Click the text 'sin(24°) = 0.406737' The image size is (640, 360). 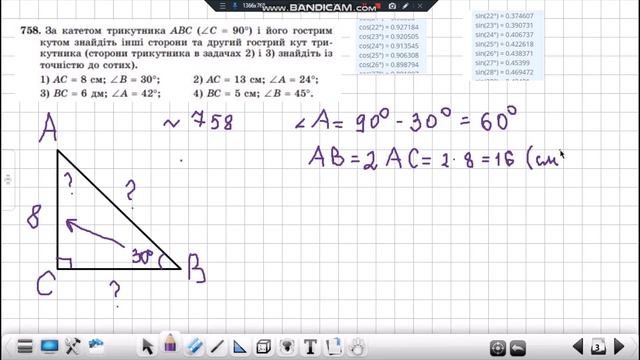pyautogui.click(x=504, y=35)
